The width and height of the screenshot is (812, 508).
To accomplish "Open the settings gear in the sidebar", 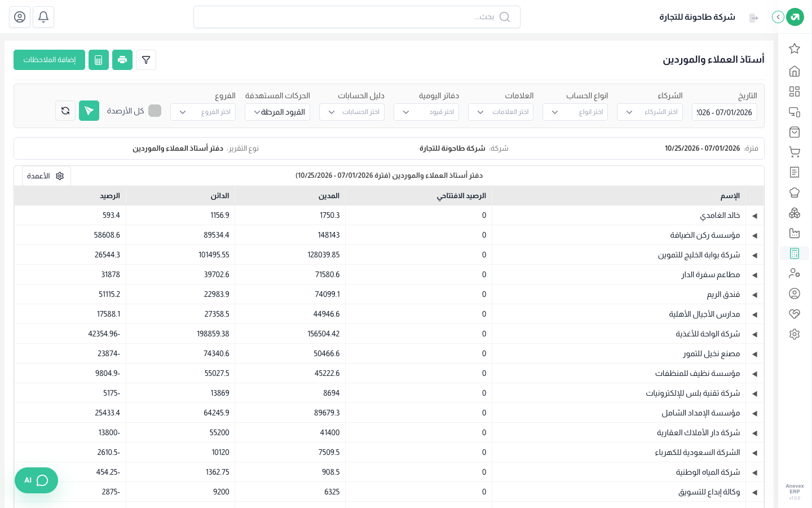I will (x=795, y=334).
